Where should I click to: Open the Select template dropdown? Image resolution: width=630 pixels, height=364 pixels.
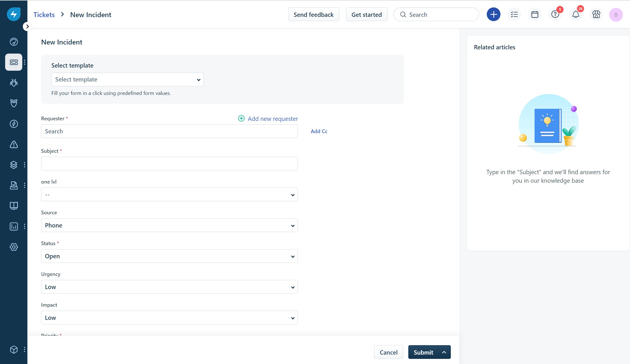127,80
